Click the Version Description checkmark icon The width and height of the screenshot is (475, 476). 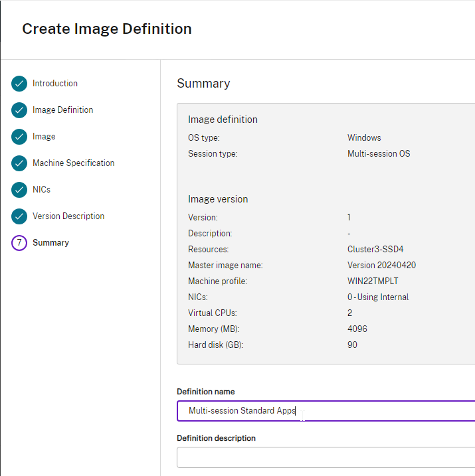click(x=19, y=216)
